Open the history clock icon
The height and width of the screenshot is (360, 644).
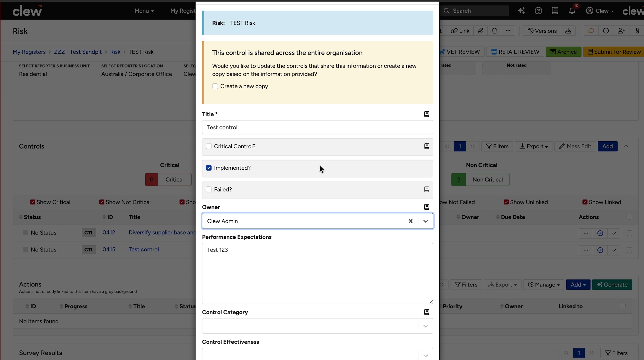click(x=606, y=31)
